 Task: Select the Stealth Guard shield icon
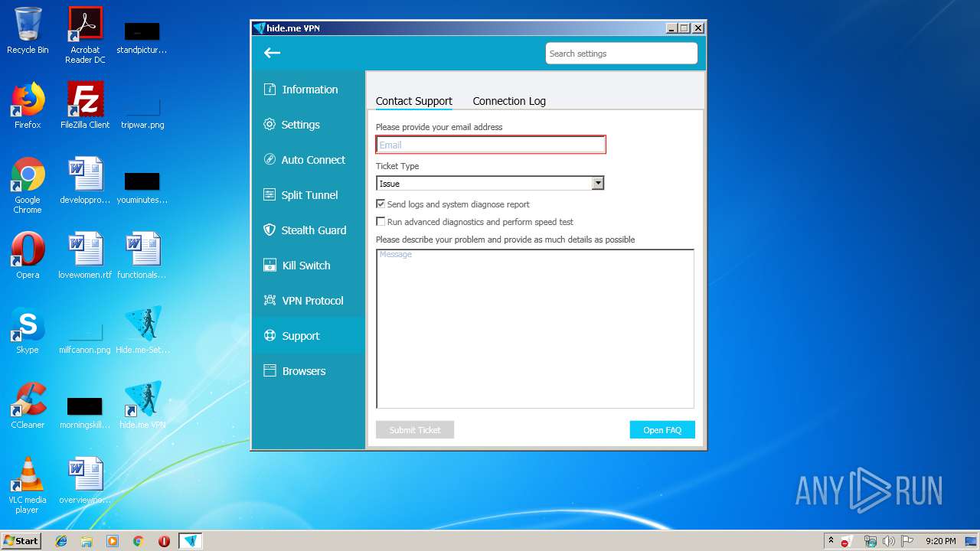tap(269, 230)
